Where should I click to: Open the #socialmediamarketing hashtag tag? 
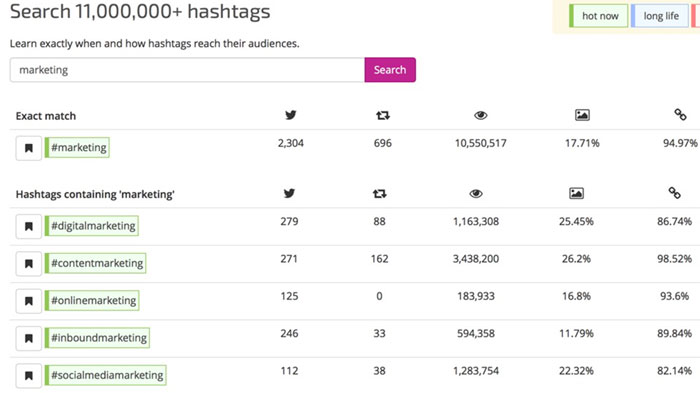point(105,375)
